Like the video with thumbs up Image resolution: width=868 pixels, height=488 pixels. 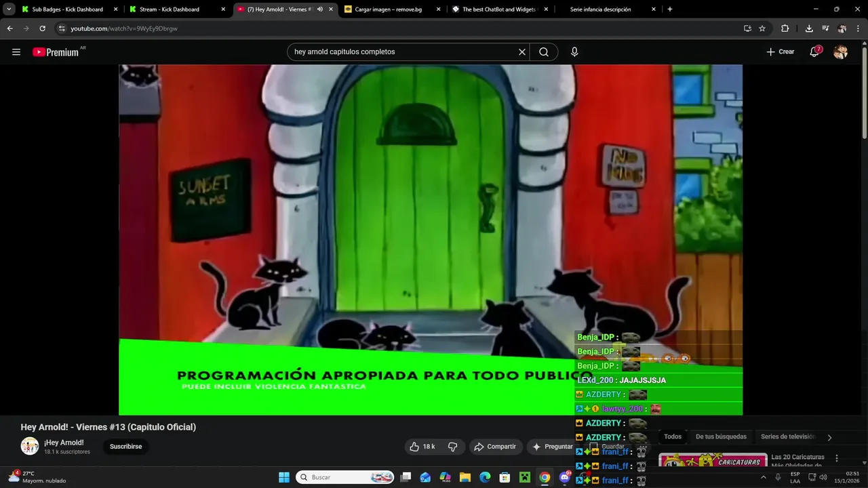coord(422,447)
